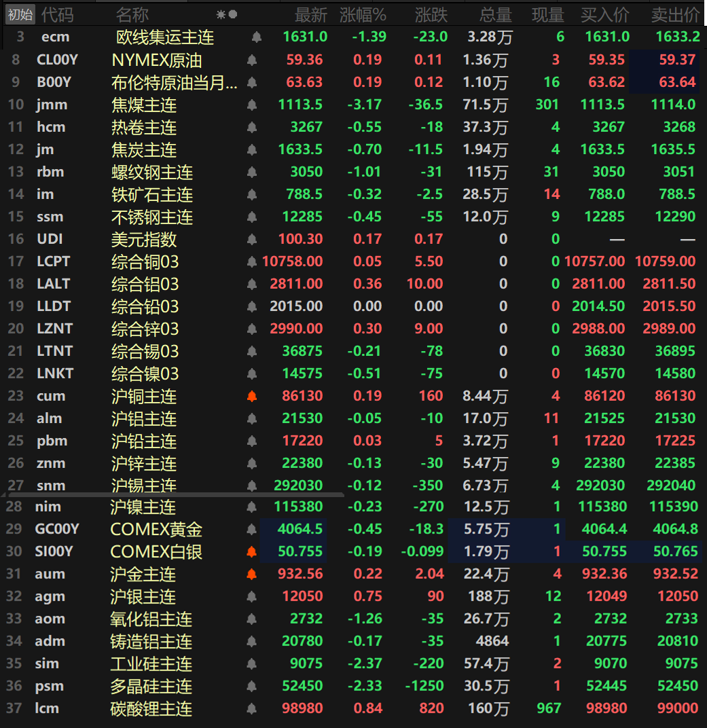Open the 螺纹钢主连 contract name

pyautogui.click(x=152, y=172)
